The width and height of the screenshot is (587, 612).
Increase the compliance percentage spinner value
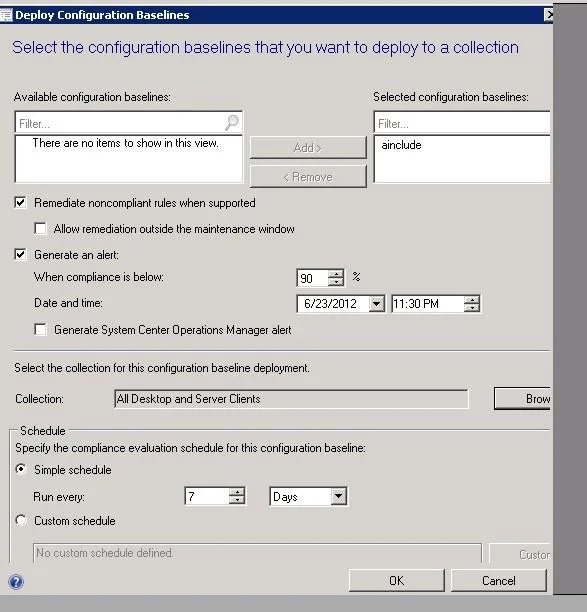pyautogui.click(x=336, y=274)
